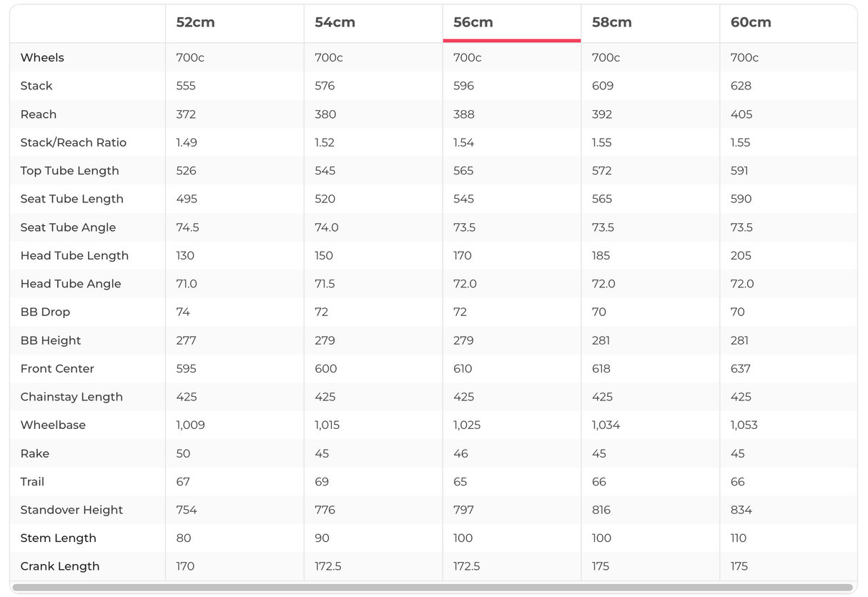Choose the 60cm size column header
The image size is (868, 597).
(751, 22)
